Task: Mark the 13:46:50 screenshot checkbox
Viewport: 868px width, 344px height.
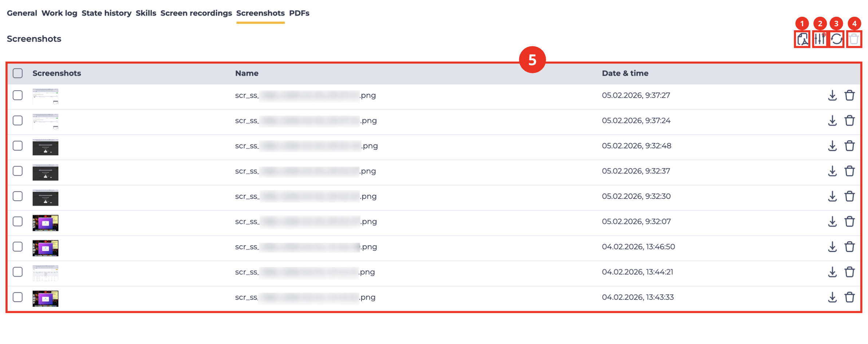Action: (17, 247)
